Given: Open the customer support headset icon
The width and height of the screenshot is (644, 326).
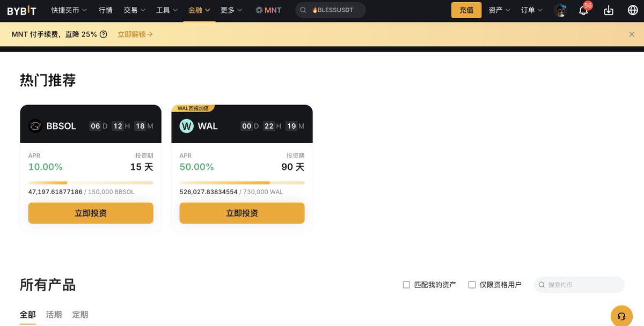Looking at the screenshot, I should pyautogui.click(x=621, y=316).
